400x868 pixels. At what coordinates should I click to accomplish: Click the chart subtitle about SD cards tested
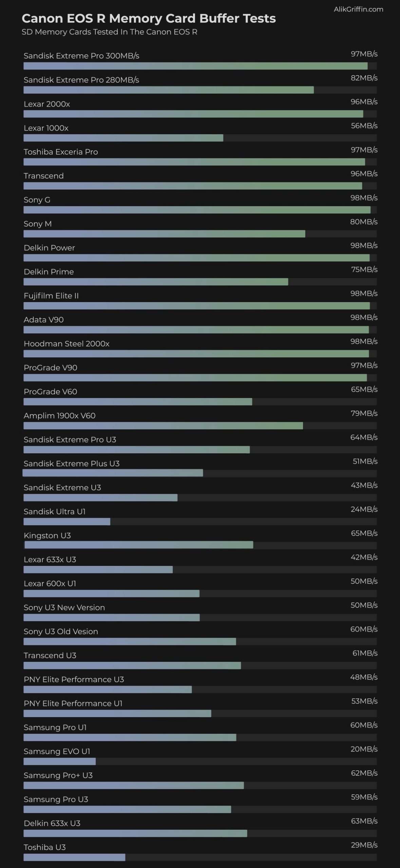[109, 32]
